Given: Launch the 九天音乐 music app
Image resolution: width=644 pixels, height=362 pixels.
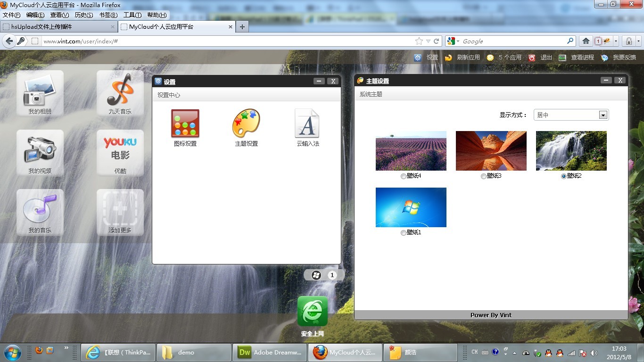Looking at the screenshot, I should tap(120, 93).
